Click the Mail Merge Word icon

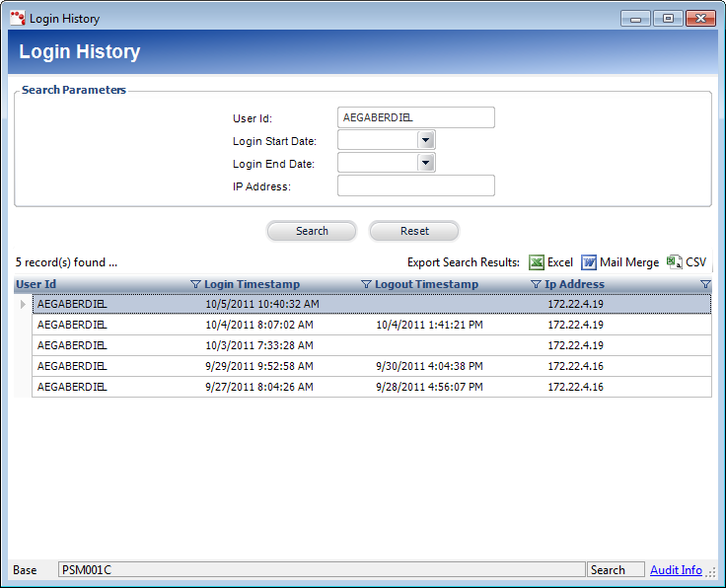(589, 262)
